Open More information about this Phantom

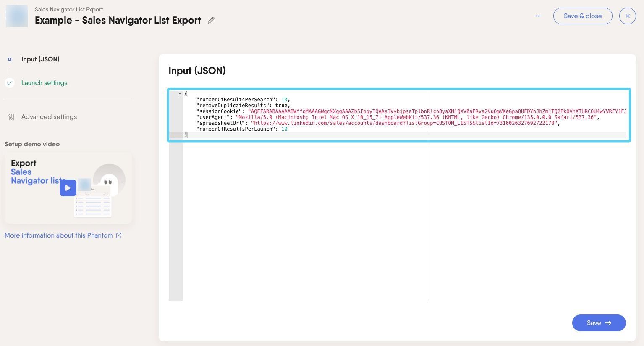(x=58, y=235)
